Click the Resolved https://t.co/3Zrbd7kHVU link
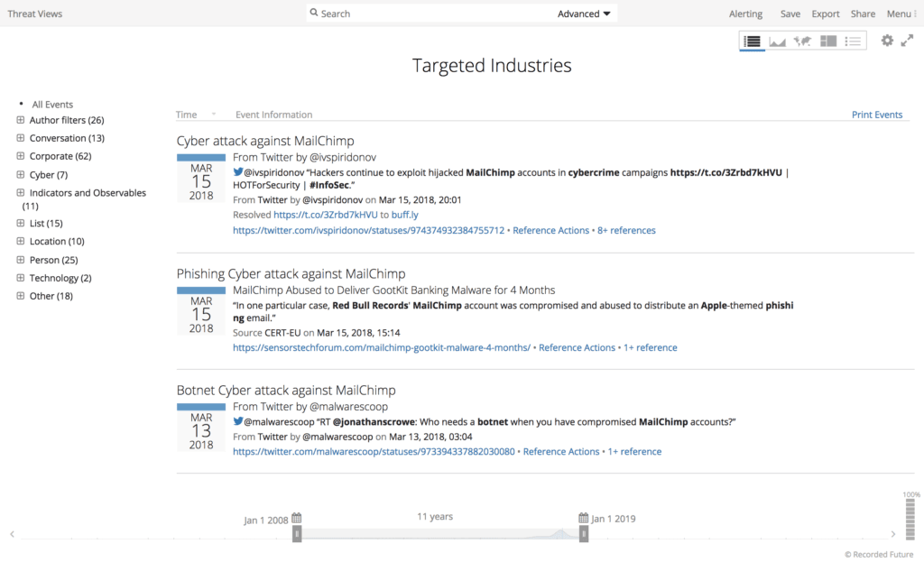The width and height of the screenshot is (924, 562). click(x=325, y=215)
